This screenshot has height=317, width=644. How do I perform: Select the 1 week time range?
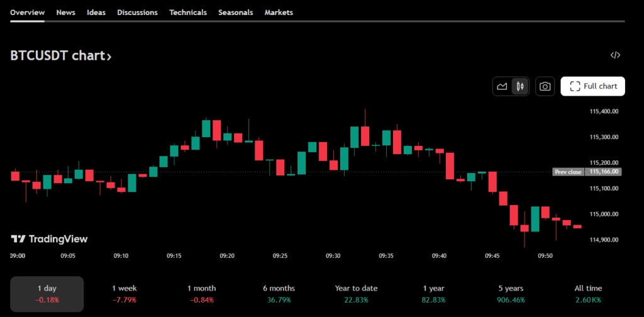[125, 294]
